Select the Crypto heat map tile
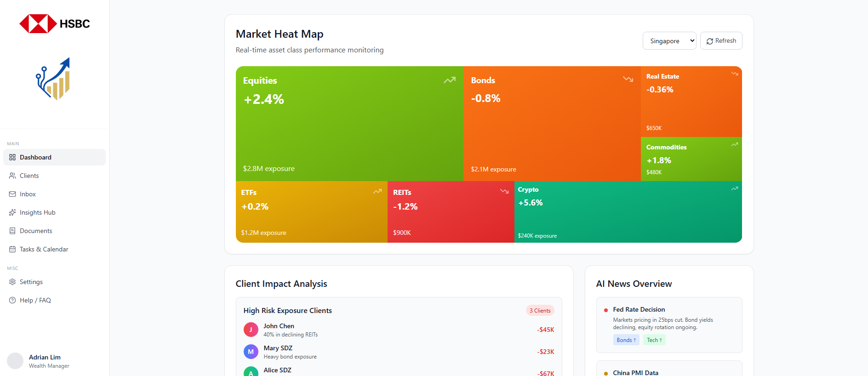Screen dimensions: 868x376 (x=628, y=212)
